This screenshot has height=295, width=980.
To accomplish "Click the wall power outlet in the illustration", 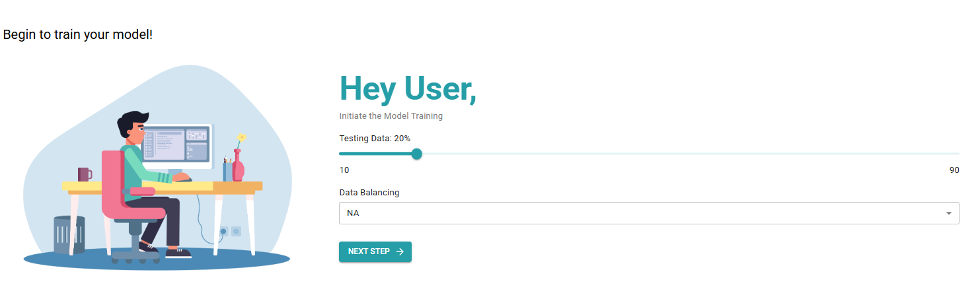I will 230,232.
